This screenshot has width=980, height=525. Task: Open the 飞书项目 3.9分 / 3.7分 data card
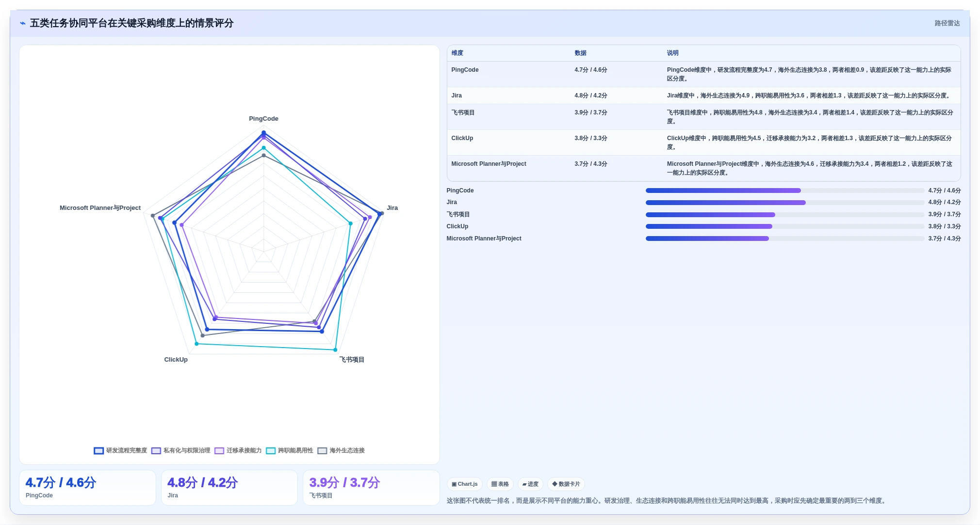(x=371, y=488)
